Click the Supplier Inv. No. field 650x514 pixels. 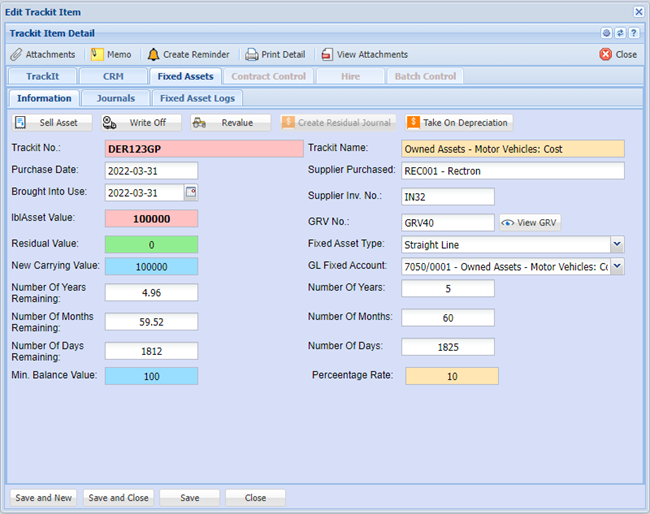click(x=447, y=196)
